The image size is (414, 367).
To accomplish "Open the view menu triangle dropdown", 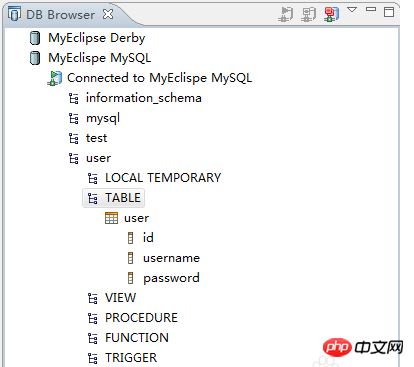I will [352, 10].
